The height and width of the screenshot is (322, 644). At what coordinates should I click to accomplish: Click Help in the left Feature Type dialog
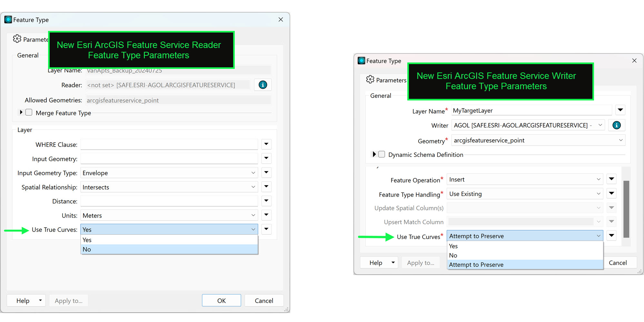(x=23, y=300)
